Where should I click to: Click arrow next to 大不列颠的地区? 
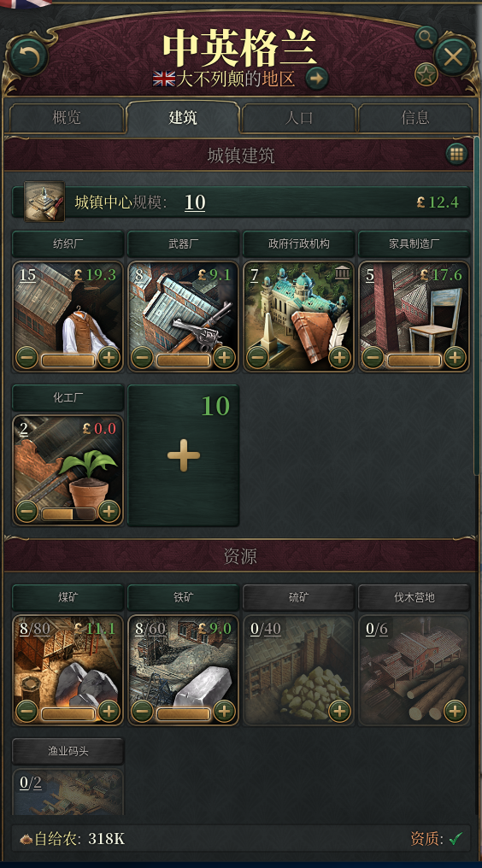point(317,79)
